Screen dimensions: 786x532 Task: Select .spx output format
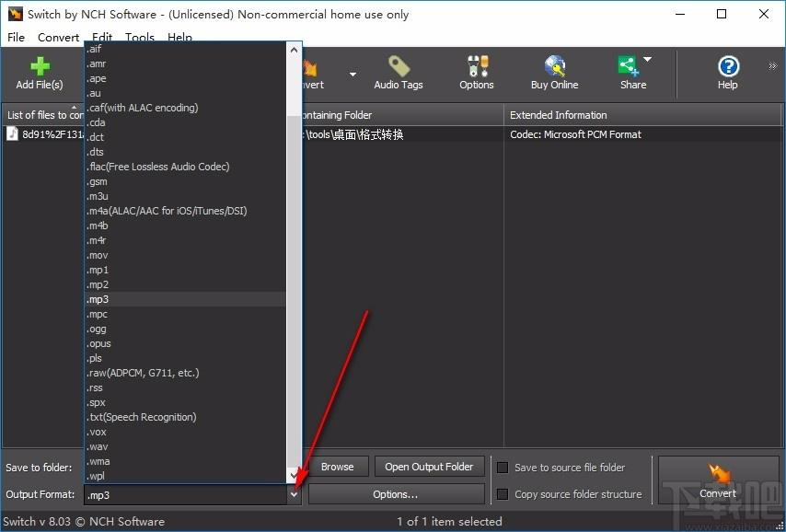(x=184, y=402)
